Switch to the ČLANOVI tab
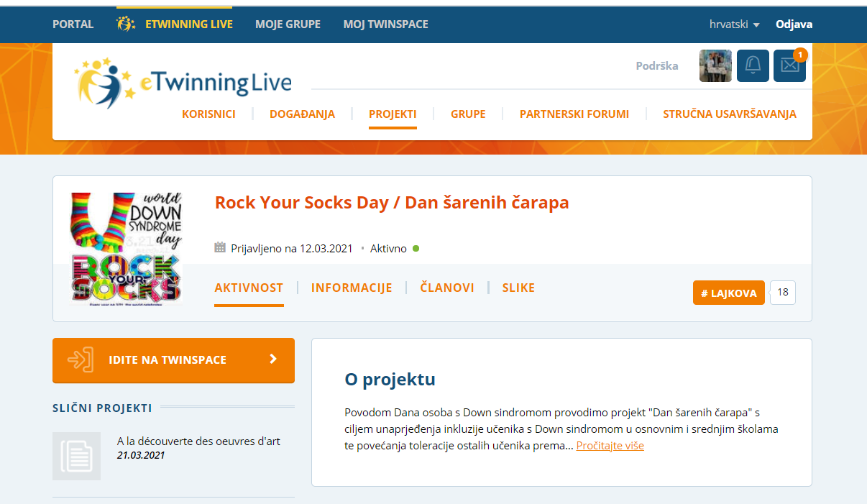 447,288
